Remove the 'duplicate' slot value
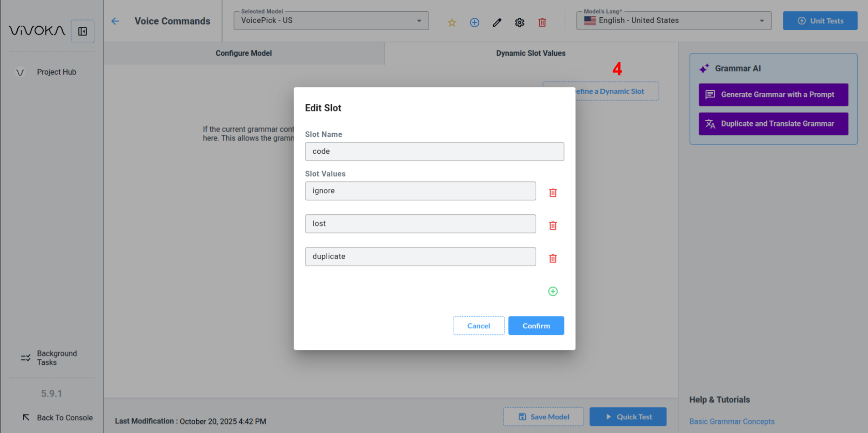Image resolution: width=868 pixels, height=433 pixels. [x=553, y=258]
